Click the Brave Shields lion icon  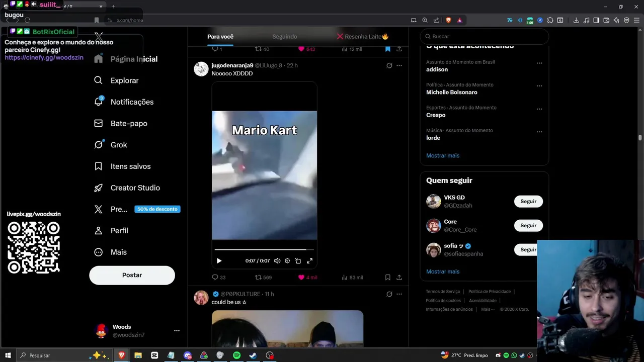(448, 20)
